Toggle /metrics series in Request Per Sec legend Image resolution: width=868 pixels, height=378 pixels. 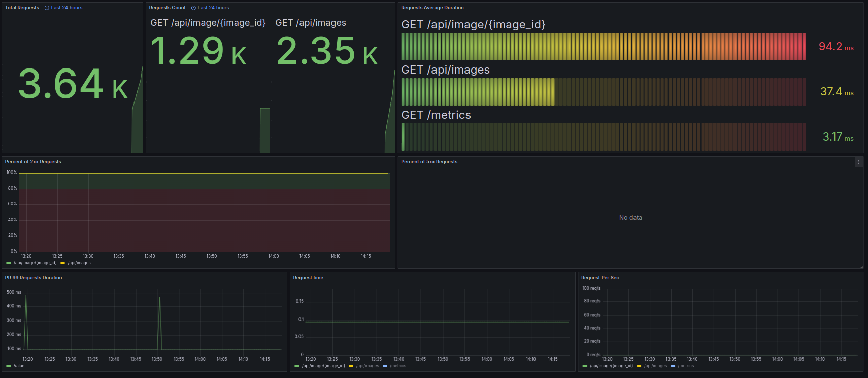pos(686,366)
